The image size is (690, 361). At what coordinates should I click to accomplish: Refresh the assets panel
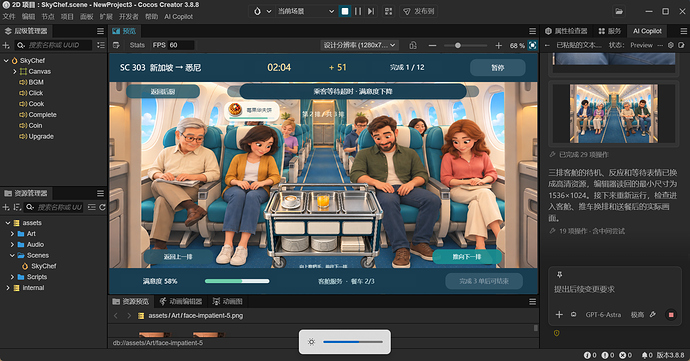click(102, 207)
